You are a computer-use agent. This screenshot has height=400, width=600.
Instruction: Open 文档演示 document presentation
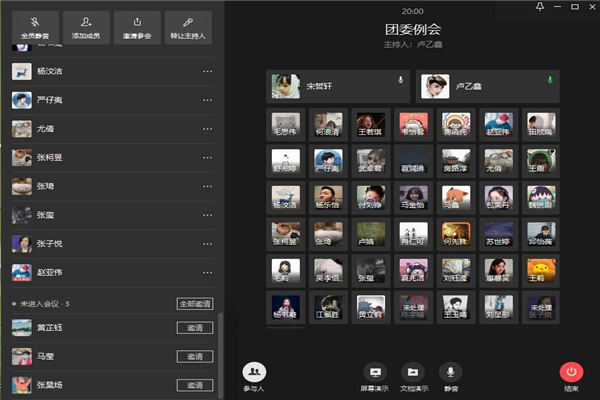[x=414, y=372]
